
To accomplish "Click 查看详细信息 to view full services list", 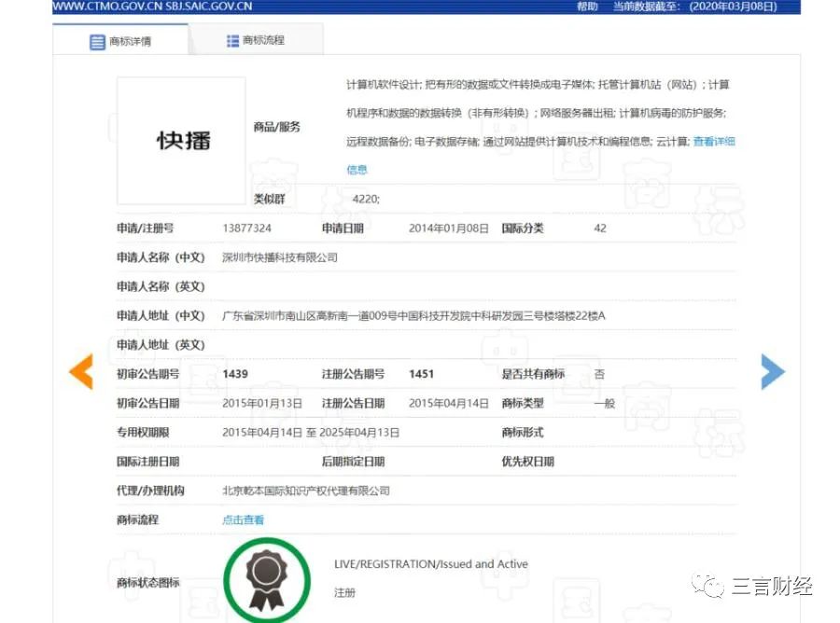I will (x=712, y=140).
